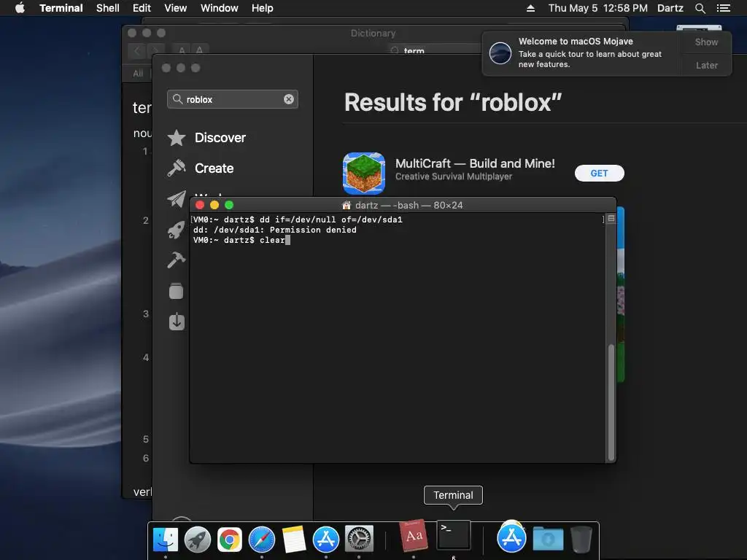The width and height of the screenshot is (747, 560).
Task: Click the dd Permission denied output line
Action: 275,230
